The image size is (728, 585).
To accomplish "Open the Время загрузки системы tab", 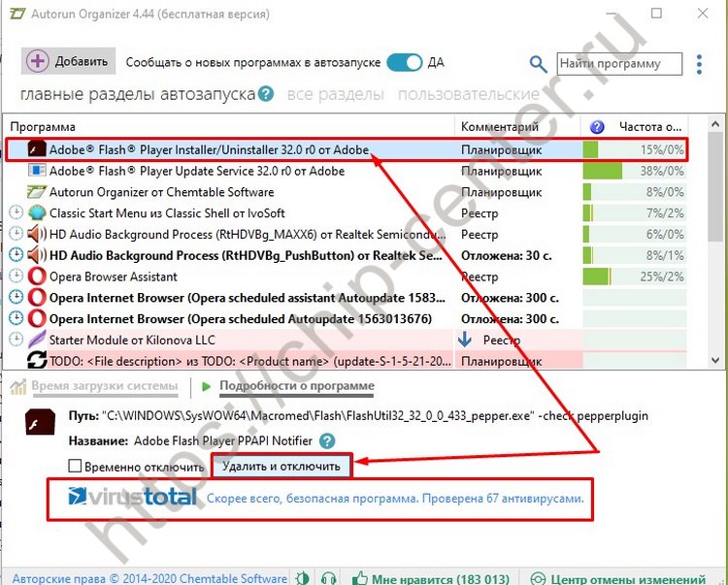I will (x=105, y=386).
